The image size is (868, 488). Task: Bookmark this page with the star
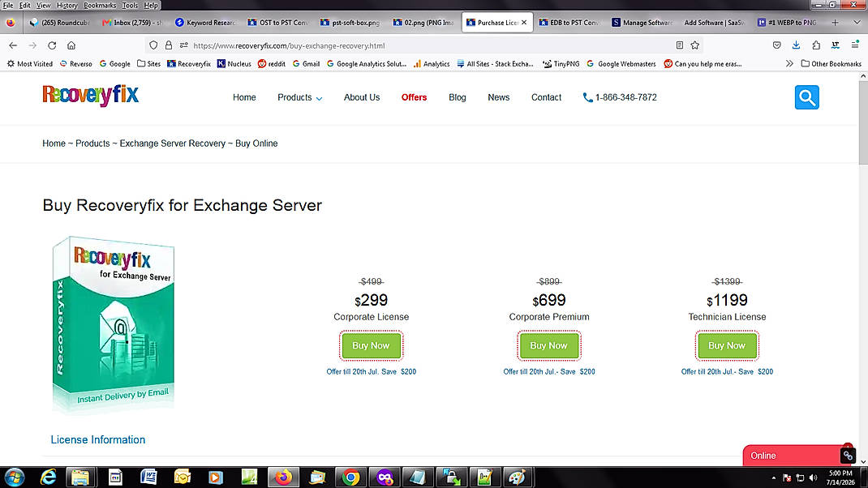695,45
